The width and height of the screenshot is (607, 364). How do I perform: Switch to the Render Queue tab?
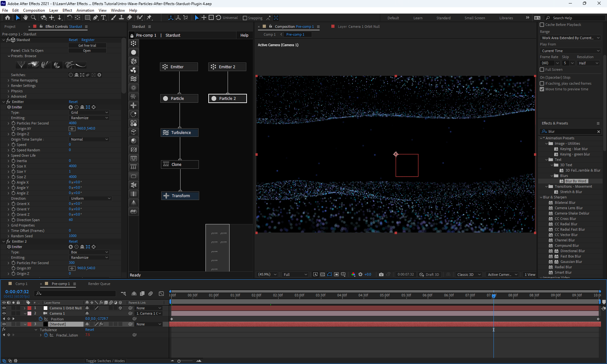99,284
